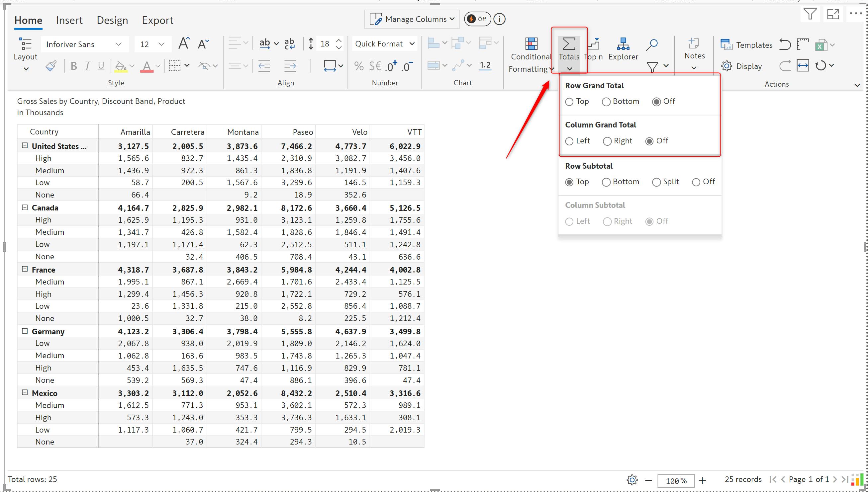Choose Split option for Row Subtotal
The image size is (868, 492).
(x=656, y=182)
